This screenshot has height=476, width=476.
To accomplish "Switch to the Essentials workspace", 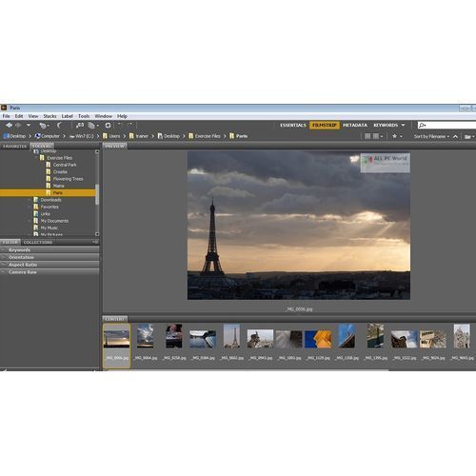I will click(293, 125).
